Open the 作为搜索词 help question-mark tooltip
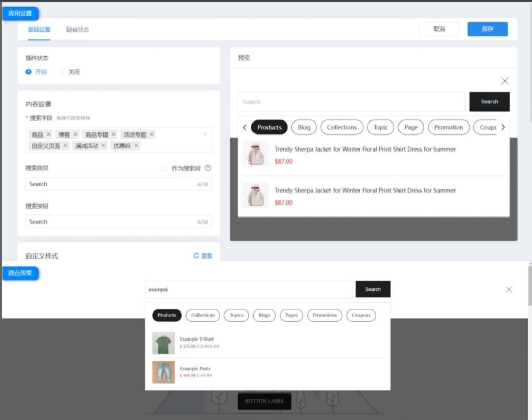 tap(208, 167)
